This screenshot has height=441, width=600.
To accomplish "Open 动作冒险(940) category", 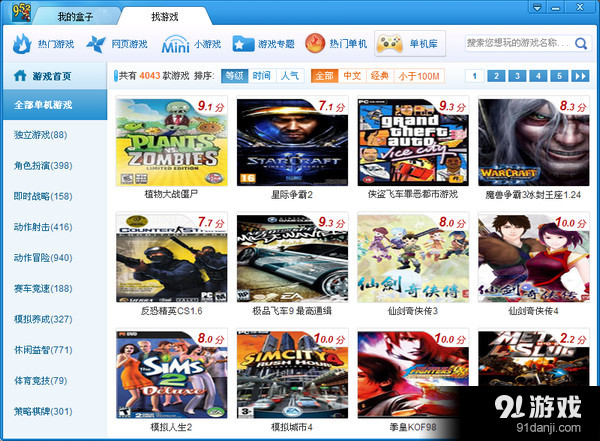I will pyautogui.click(x=43, y=258).
